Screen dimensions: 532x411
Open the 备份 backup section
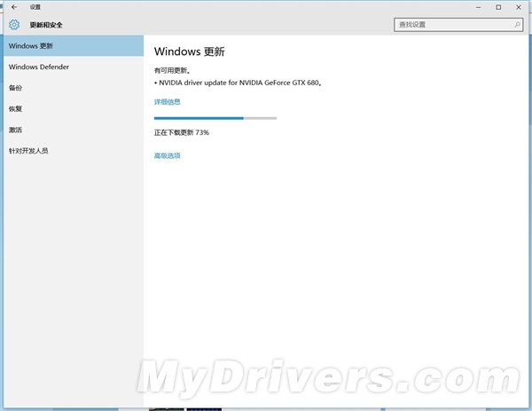74,88
